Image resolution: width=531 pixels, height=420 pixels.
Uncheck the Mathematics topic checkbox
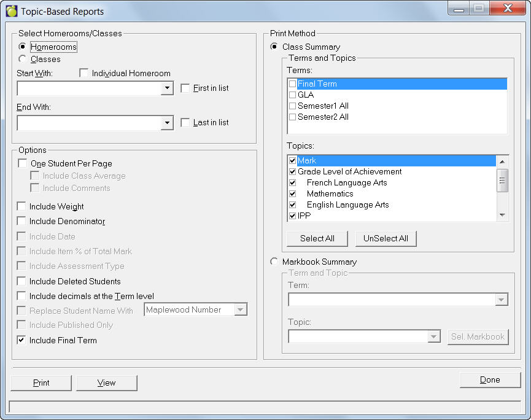[x=293, y=194]
